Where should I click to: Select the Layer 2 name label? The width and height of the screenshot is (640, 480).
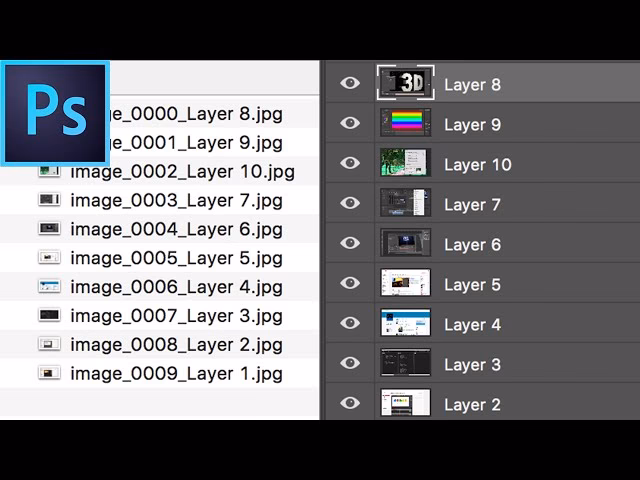pos(472,405)
